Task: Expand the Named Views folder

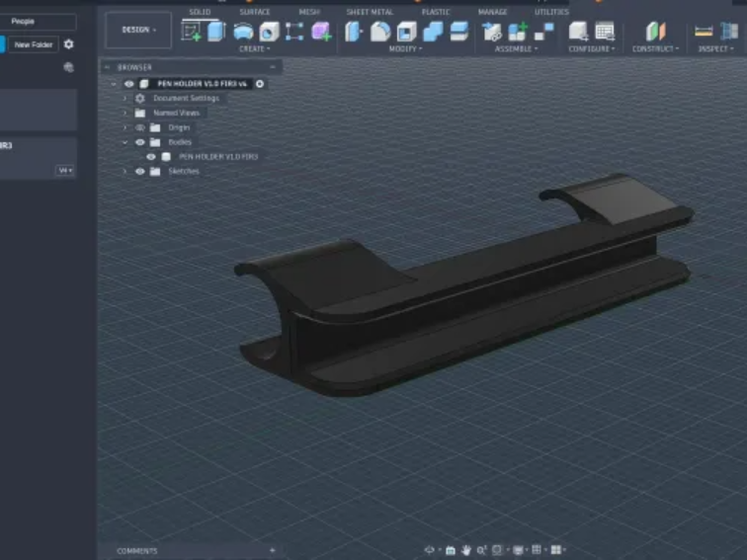Action: (x=125, y=113)
